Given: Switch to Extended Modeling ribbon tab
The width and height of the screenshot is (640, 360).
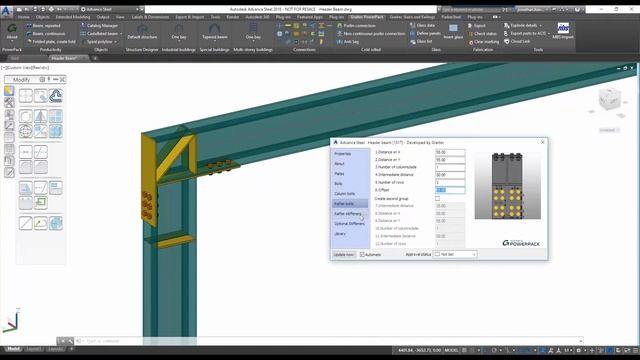Looking at the screenshot, I should pos(73,17).
